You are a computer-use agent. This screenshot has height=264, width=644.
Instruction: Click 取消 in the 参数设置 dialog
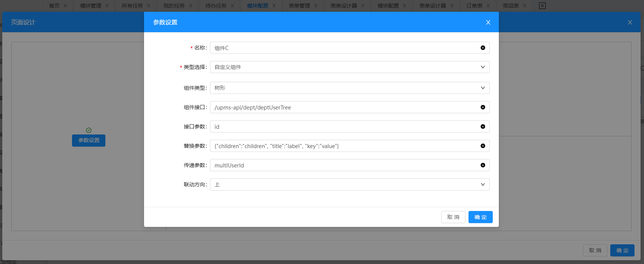click(453, 217)
